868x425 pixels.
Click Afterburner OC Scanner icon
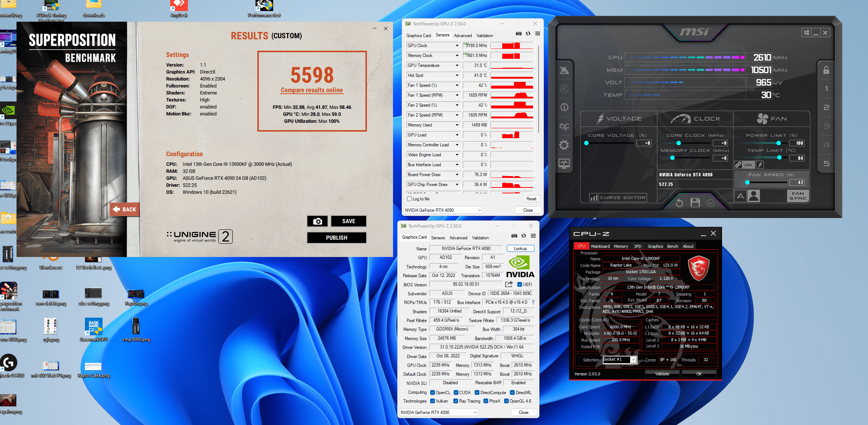coord(564,126)
